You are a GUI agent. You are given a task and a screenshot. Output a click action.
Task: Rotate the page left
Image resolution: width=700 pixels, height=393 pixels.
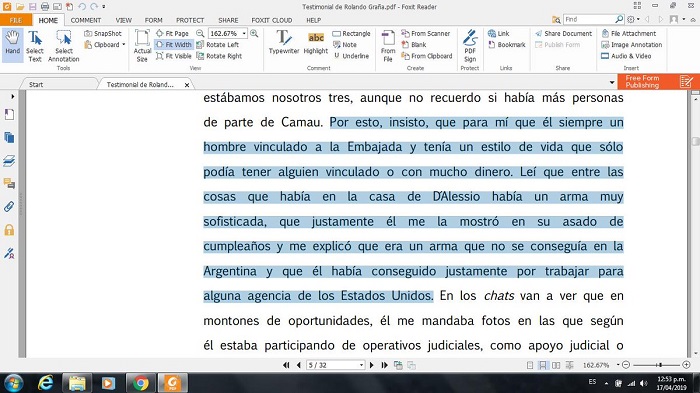218,45
